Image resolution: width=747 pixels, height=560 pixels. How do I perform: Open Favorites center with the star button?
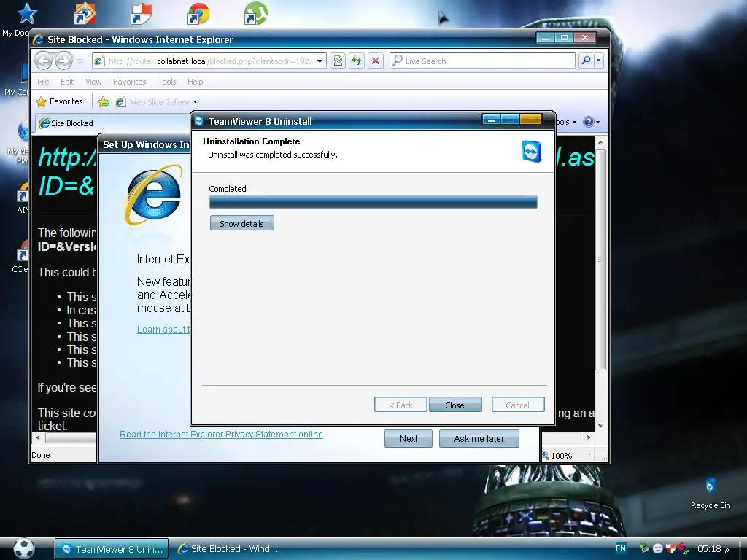tap(60, 101)
